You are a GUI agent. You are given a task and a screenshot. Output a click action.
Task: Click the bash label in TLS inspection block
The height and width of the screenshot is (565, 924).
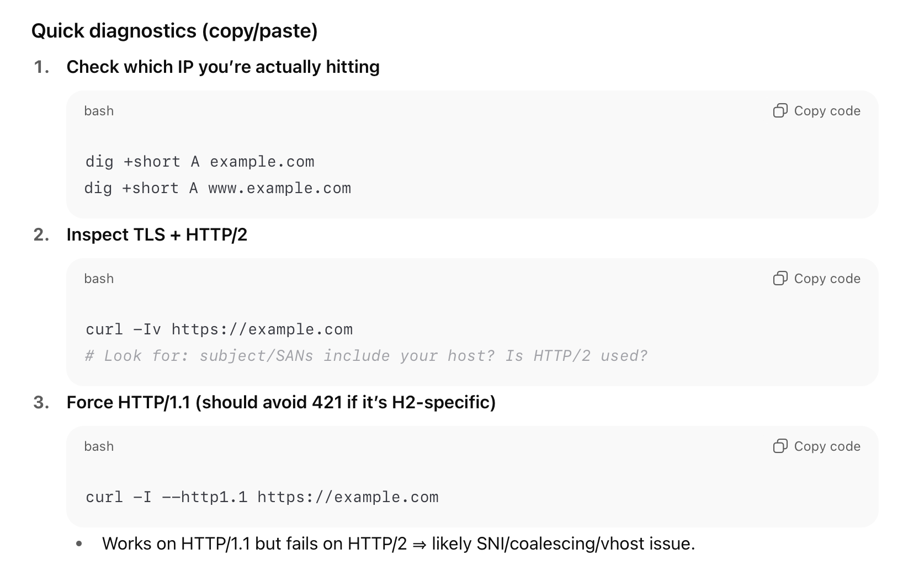pyautogui.click(x=99, y=279)
